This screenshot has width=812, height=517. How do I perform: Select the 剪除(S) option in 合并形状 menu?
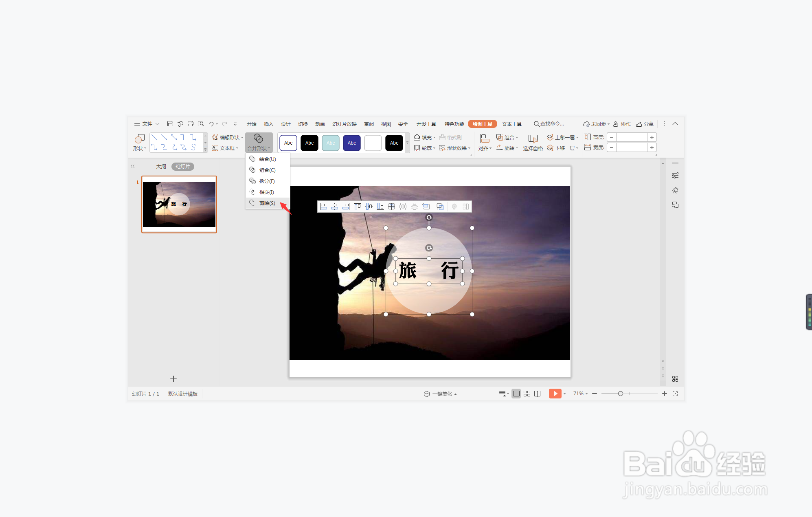click(x=267, y=203)
